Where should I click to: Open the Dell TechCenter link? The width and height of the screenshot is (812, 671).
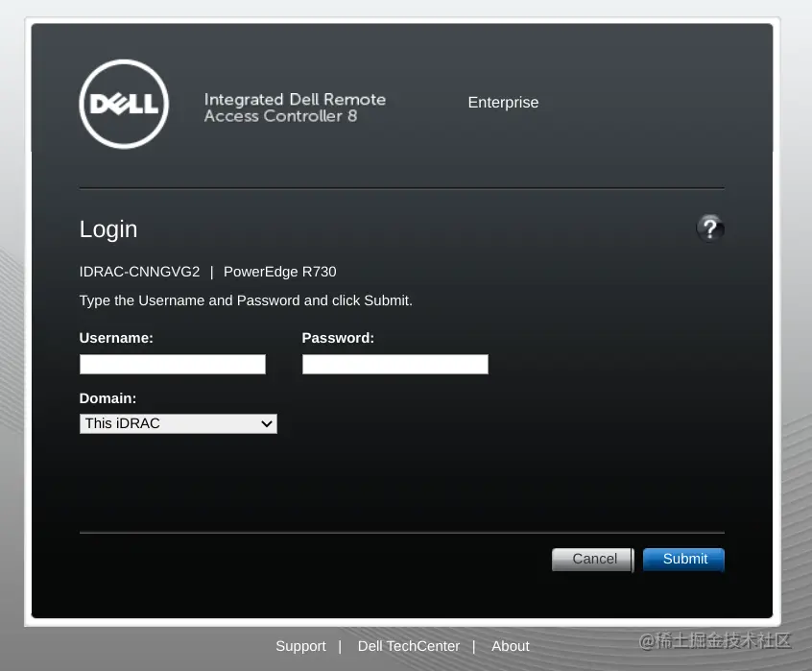[x=409, y=646]
